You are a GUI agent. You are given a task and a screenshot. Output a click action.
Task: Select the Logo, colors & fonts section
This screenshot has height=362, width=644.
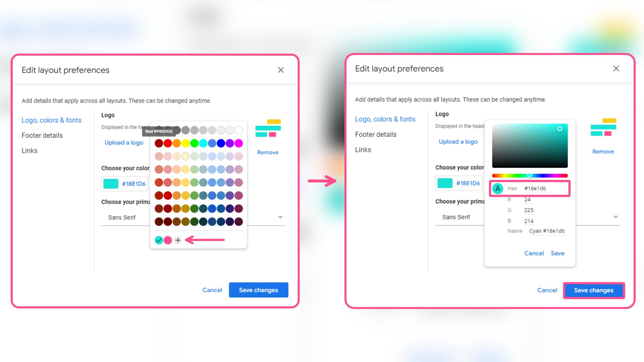[52, 120]
